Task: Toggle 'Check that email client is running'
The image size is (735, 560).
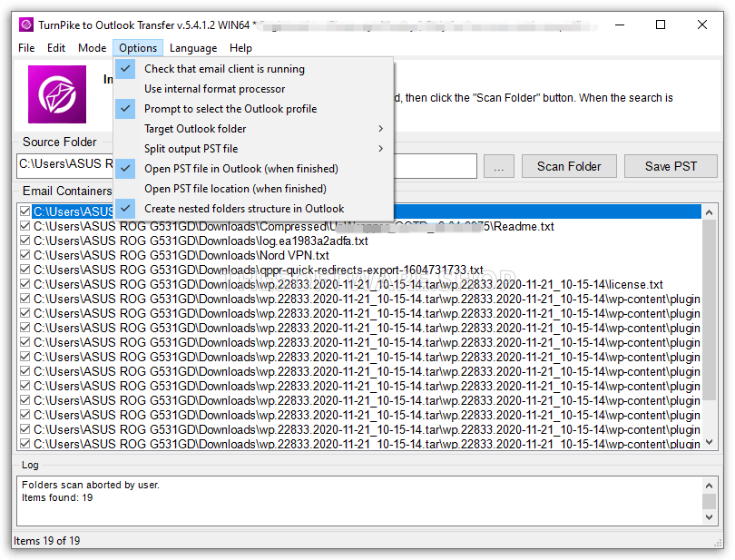Action: [x=224, y=69]
